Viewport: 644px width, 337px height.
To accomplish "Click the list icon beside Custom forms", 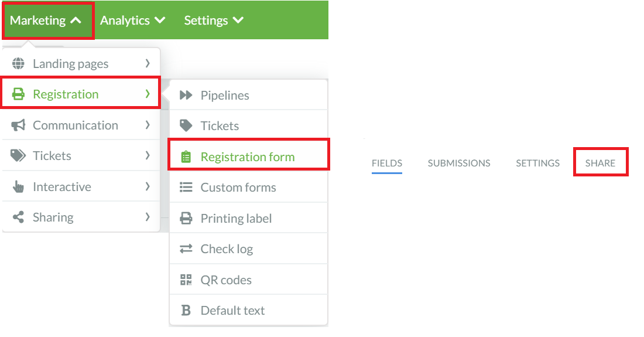I will click(186, 188).
